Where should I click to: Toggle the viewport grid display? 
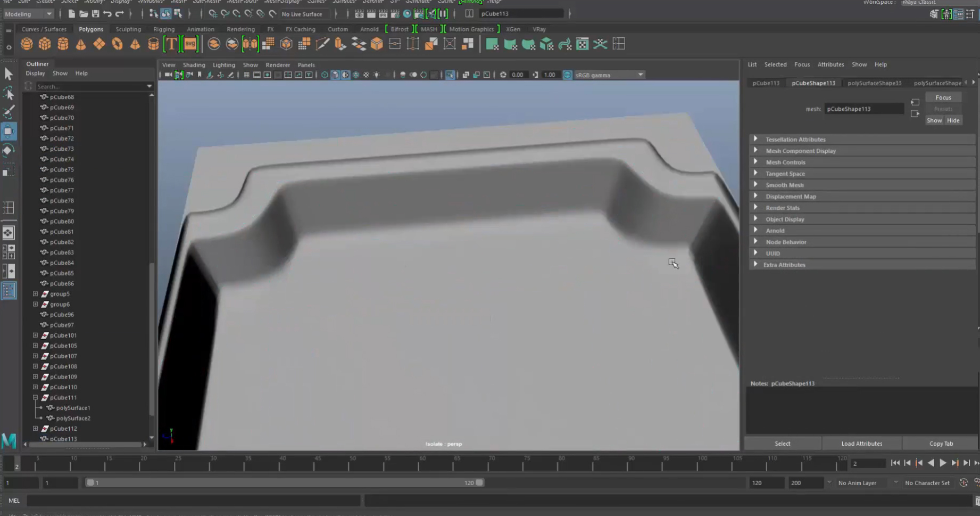(x=246, y=75)
